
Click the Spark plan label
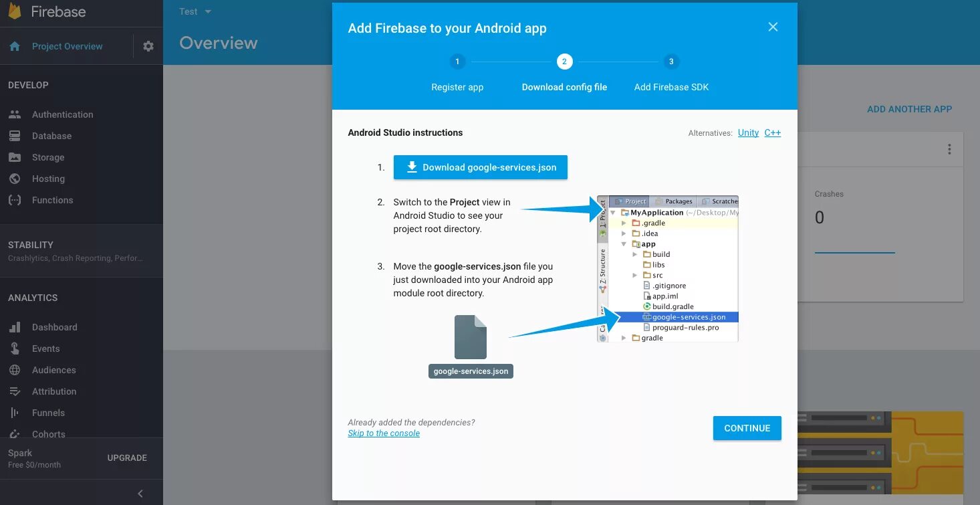(20, 453)
